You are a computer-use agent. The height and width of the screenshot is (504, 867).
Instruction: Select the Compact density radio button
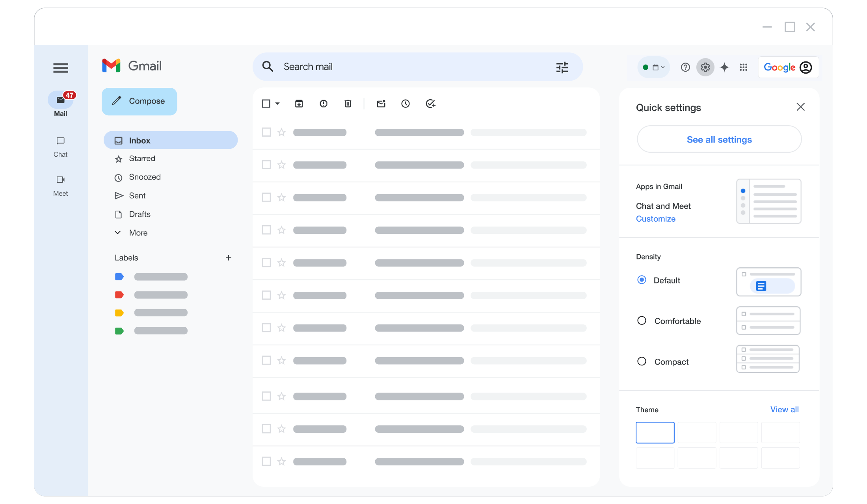click(x=642, y=361)
